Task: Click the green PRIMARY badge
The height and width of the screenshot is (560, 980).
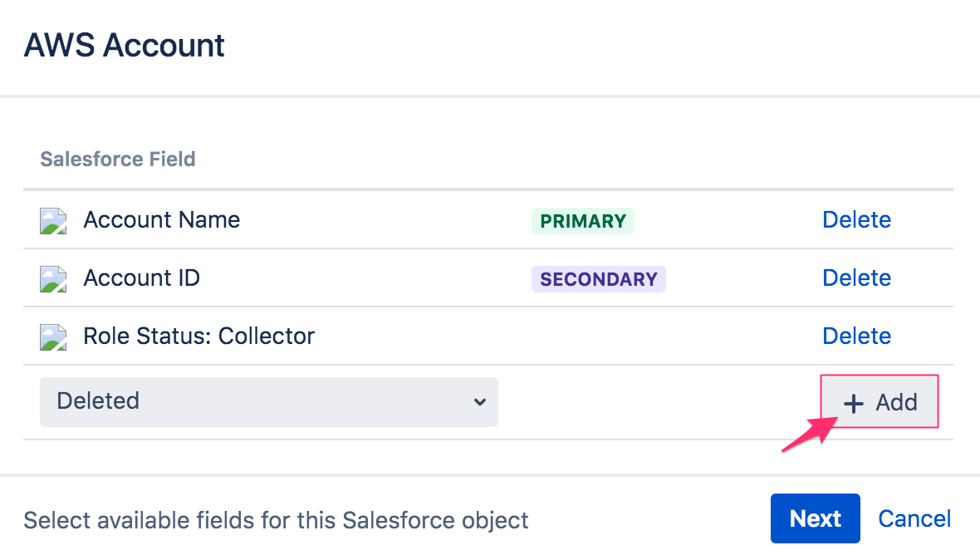Action: tap(582, 221)
